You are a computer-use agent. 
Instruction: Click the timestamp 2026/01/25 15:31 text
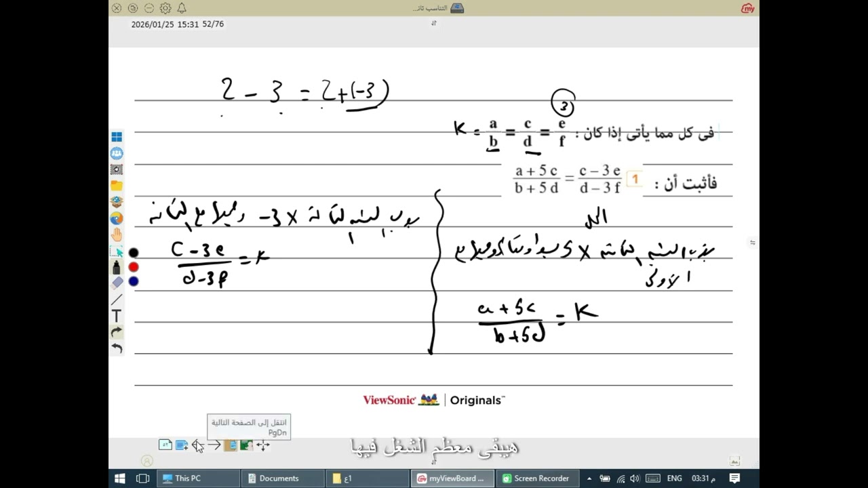click(165, 24)
